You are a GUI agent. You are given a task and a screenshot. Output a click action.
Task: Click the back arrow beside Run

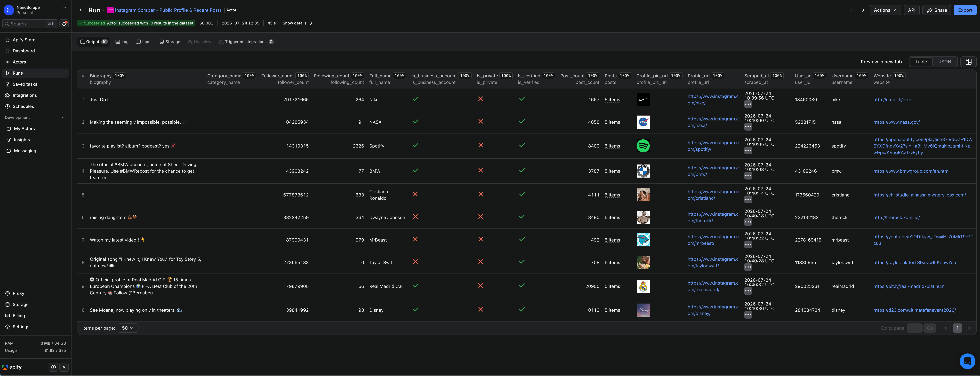(x=81, y=10)
